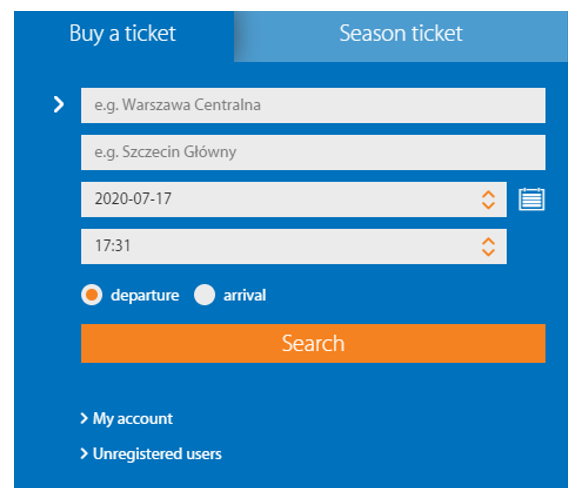The image size is (580, 500).
Task: Open the Unregistered users link
Action: coord(157,454)
